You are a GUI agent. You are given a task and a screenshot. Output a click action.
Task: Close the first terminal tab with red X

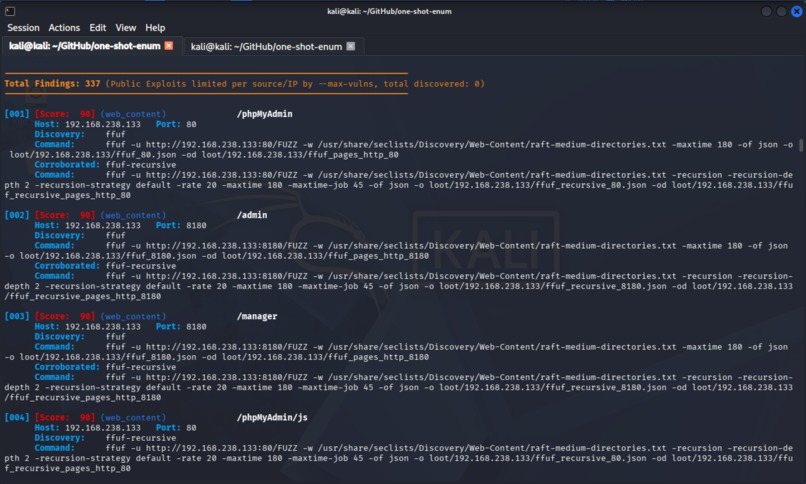169,46
